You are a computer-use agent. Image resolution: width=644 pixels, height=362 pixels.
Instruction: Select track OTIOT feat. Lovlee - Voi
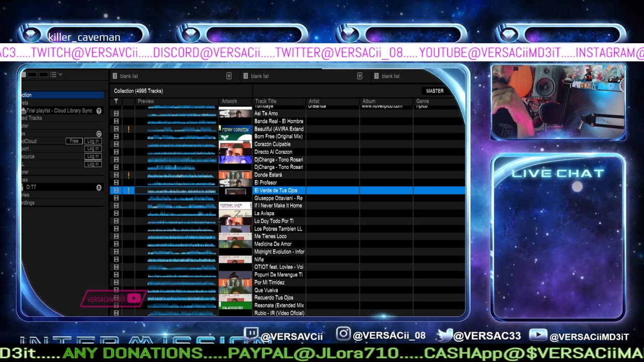279,267
